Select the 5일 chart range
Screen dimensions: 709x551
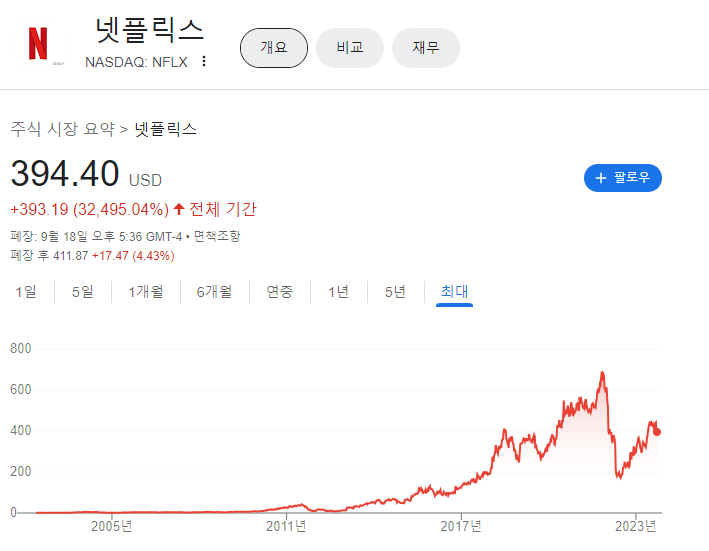pos(83,292)
